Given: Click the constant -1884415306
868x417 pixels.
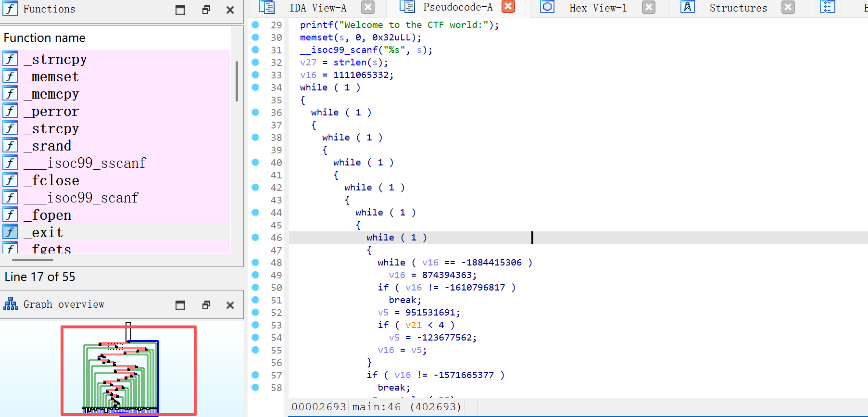Looking at the screenshot, I should [x=491, y=263].
